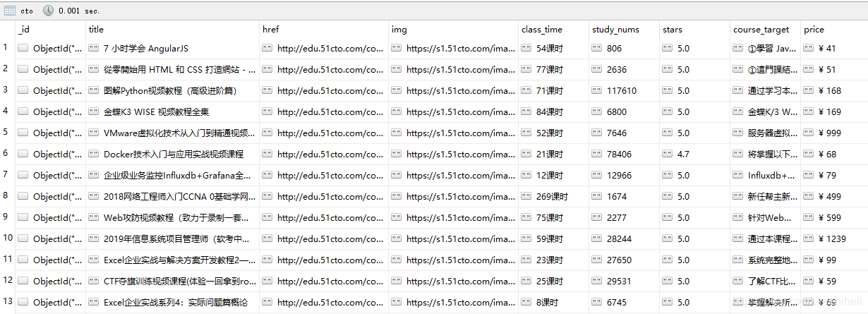Select title cell starting 'CTF夺旗训练视频课程'

(x=172, y=282)
